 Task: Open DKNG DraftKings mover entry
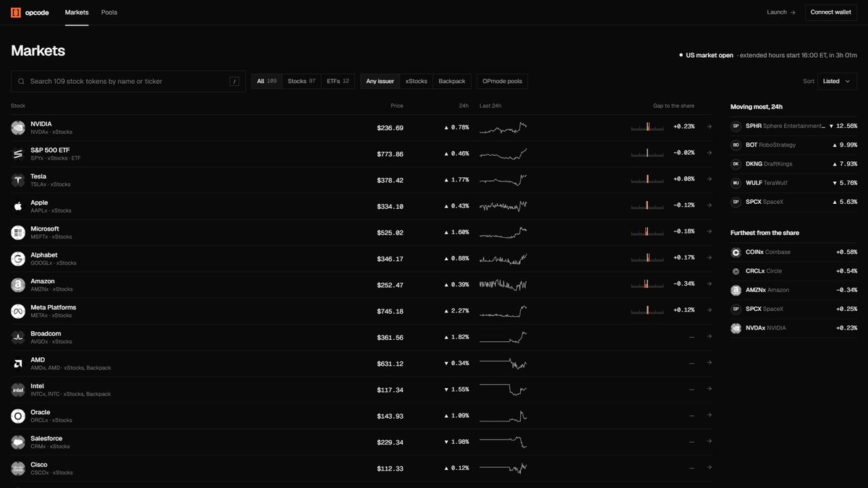793,164
